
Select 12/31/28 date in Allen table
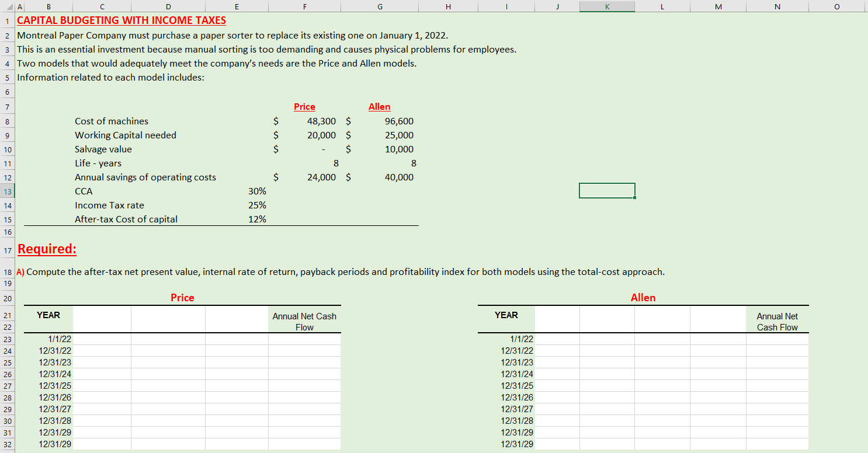pos(517,421)
